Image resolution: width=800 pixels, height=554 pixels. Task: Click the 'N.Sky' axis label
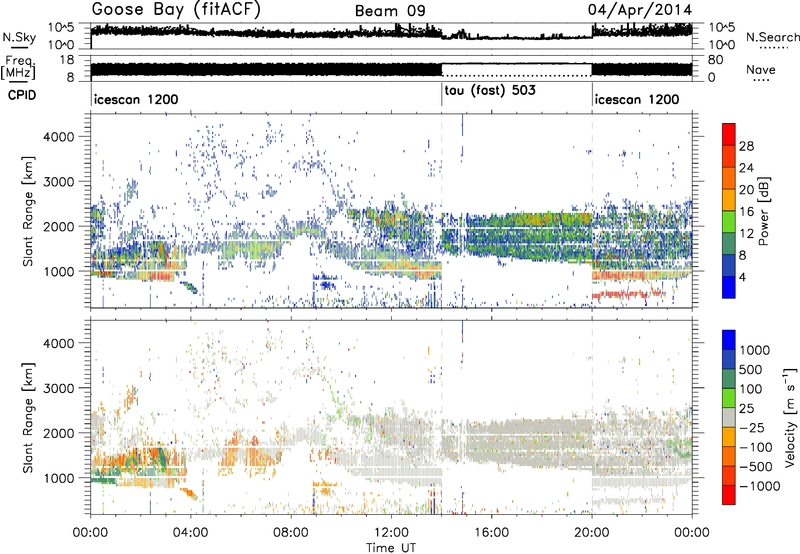[x=19, y=37]
